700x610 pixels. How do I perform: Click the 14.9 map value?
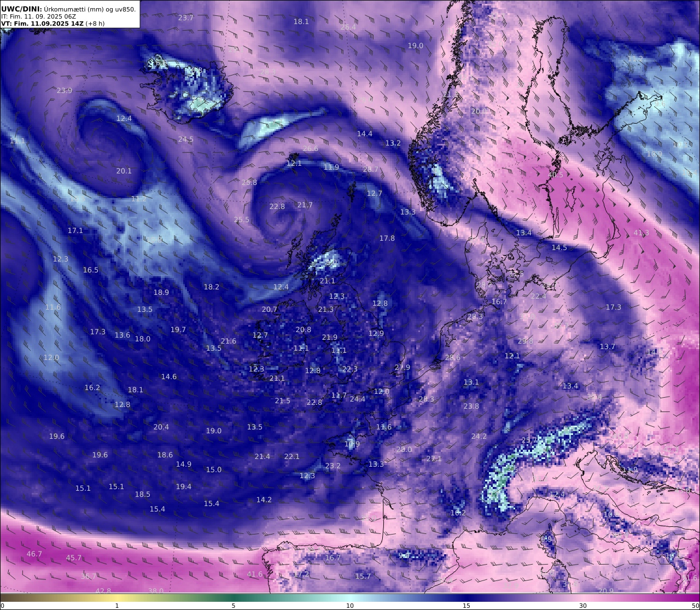pos(184,464)
